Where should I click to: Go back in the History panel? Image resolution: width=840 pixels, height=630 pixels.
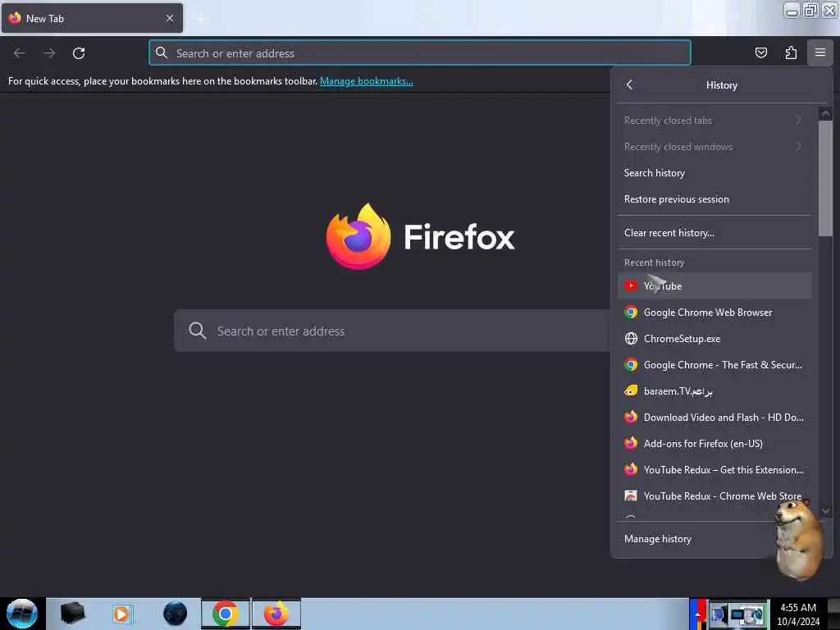click(629, 84)
